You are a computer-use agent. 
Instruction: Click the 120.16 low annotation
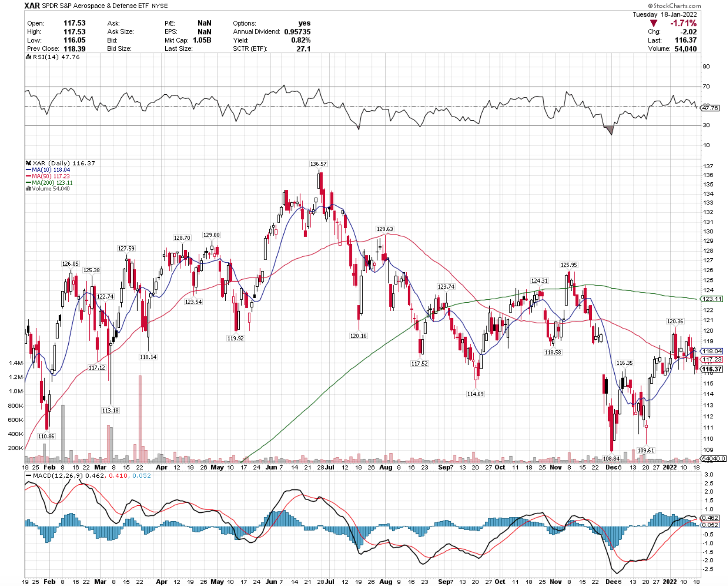(x=358, y=336)
